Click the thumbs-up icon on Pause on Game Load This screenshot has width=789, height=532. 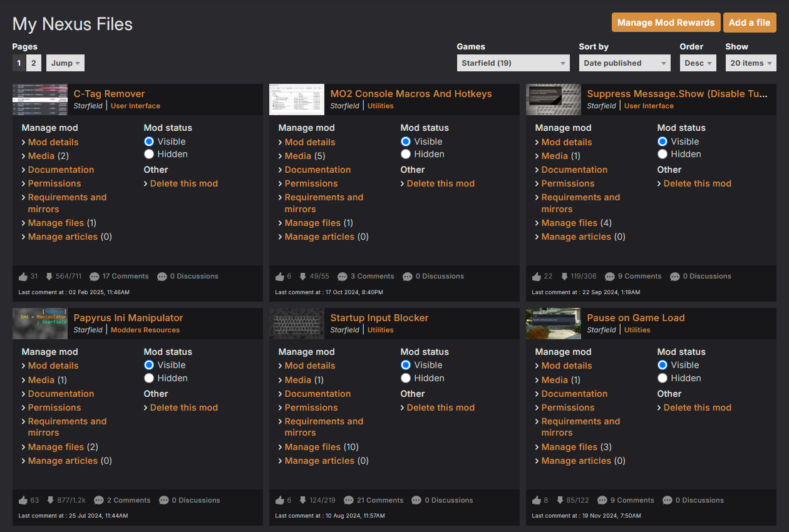coord(537,501)
